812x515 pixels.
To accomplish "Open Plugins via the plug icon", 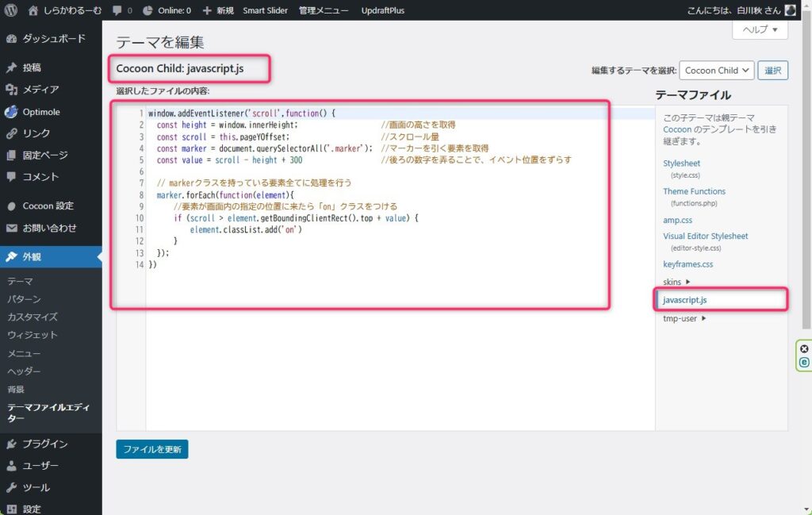I will [x=12, y=444].
